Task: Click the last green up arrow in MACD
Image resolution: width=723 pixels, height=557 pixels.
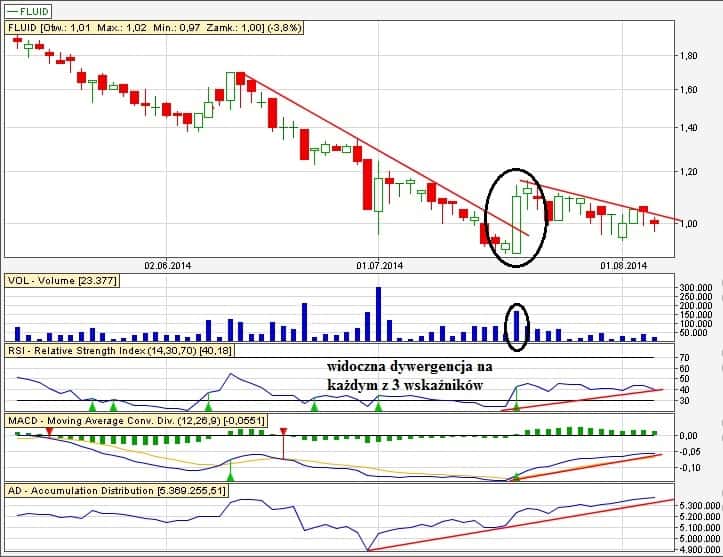Action: pos(517,478)
